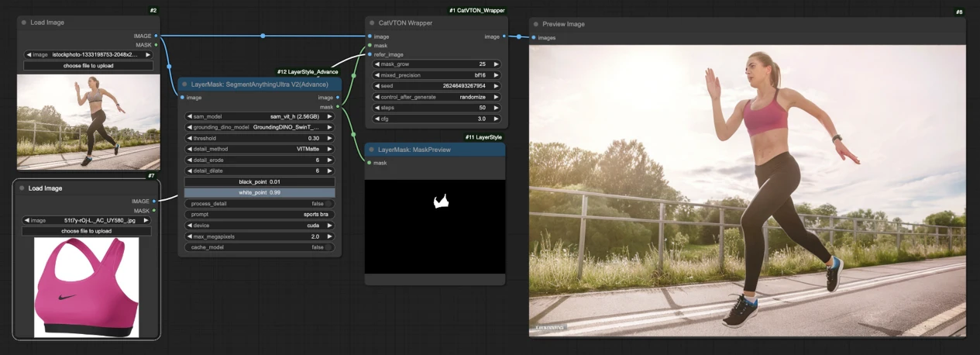980x355 pixels.
Task: Open grounding_dino_model dropdown
Action: pos(260,127)
